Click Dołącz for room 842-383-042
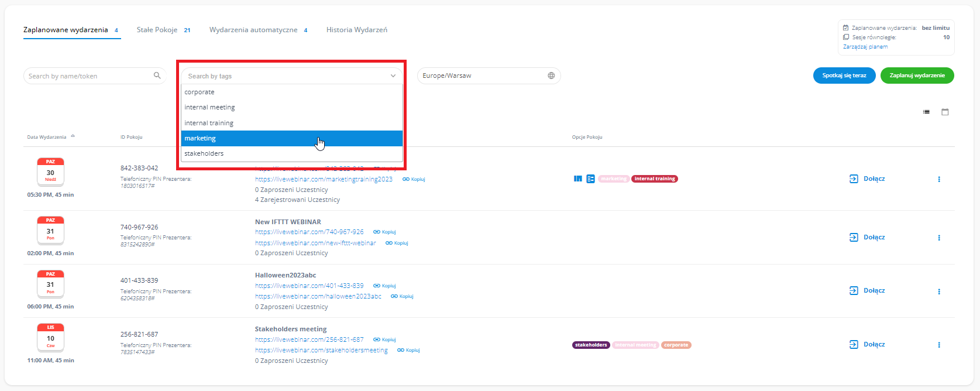 [867, 179]
